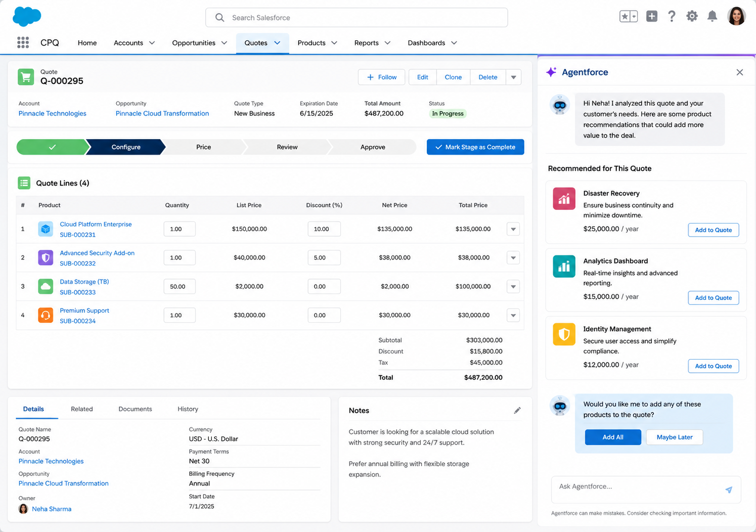756x532 pixels.
Task: Click the Disaster Recovery product icon
Action: click(564, 199)
